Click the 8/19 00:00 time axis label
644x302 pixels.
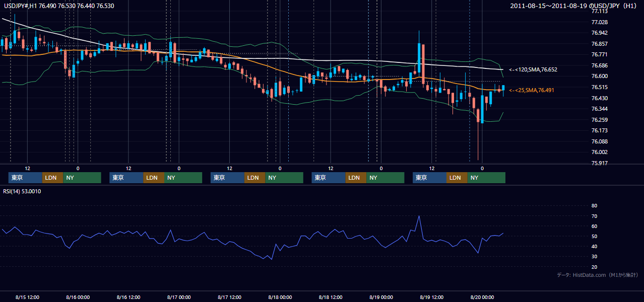pyautogui.click(x=381, y=297)
